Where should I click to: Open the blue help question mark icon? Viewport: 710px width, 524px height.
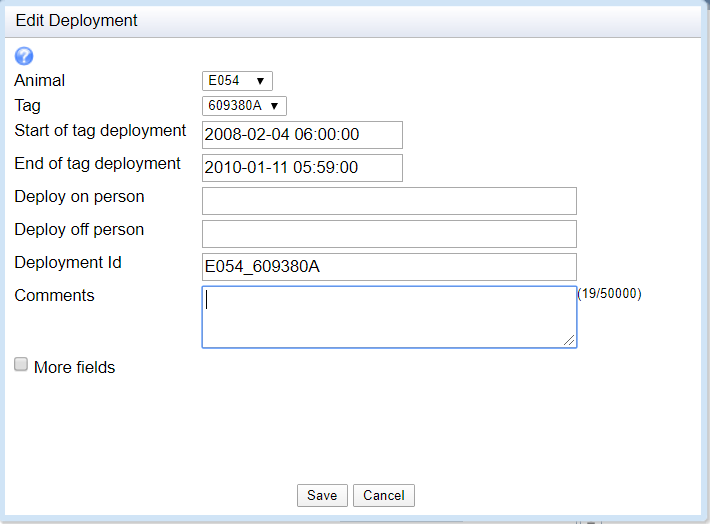(24, 56)
